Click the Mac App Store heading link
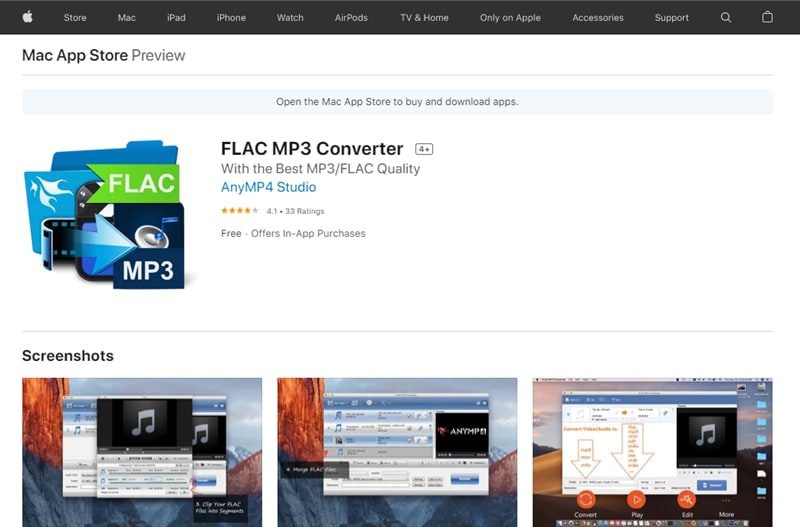 click(75, 55)
